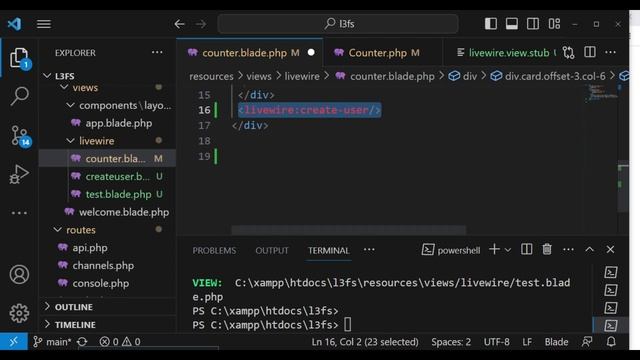Toggle the secondary side bar layout icon
The image size is (640, 360).
(533, 24)
